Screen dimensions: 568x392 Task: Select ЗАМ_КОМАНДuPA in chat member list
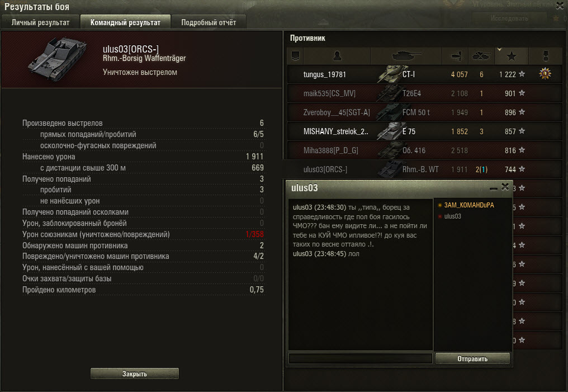[468, 205]
